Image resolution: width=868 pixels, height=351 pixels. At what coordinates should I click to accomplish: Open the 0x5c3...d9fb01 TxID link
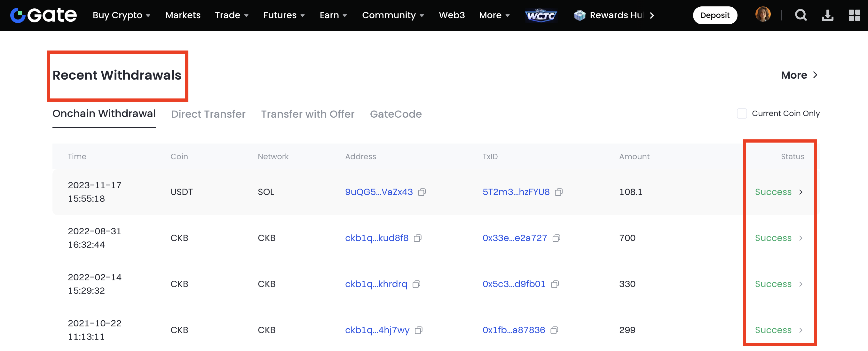click(x=514, y=284)
